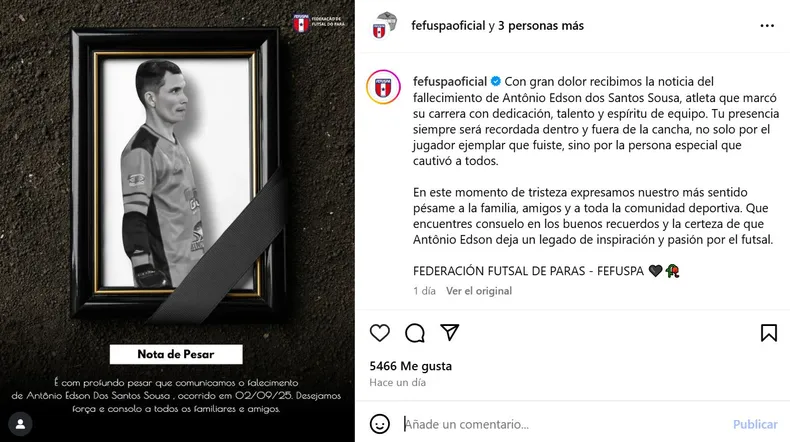Open the three-dot more options menu
This screenshot has width=790, height=442.
pos(767,26)
